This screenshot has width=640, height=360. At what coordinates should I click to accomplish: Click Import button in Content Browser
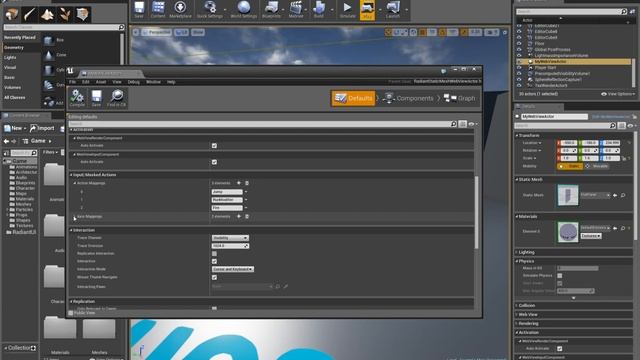pos(42,128)
